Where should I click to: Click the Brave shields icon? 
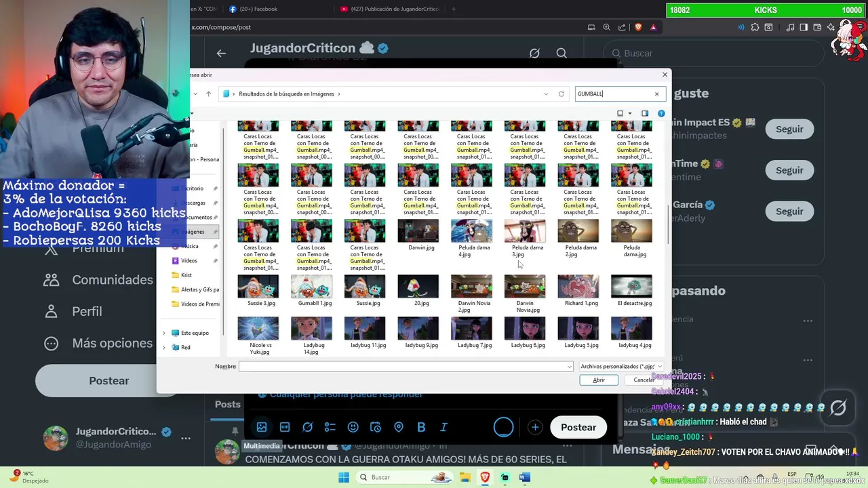tap(637, 27)
